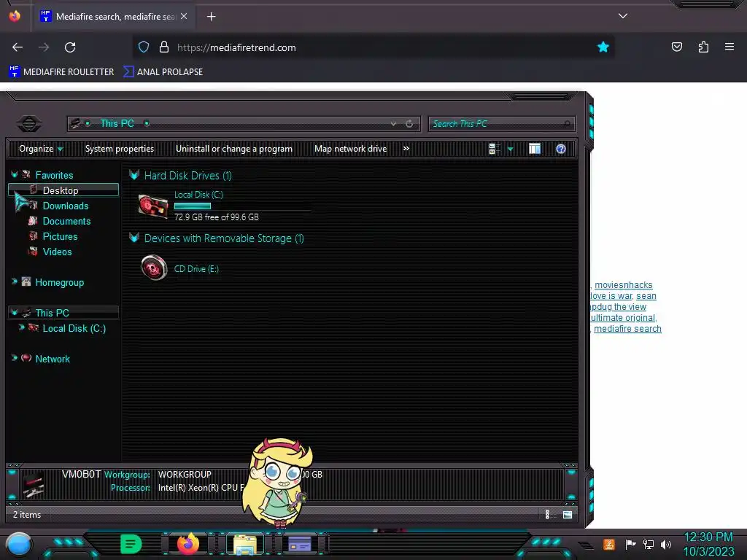Close the Mediafire search tab
The image size is (747, 560).
[x=184, y=16]
